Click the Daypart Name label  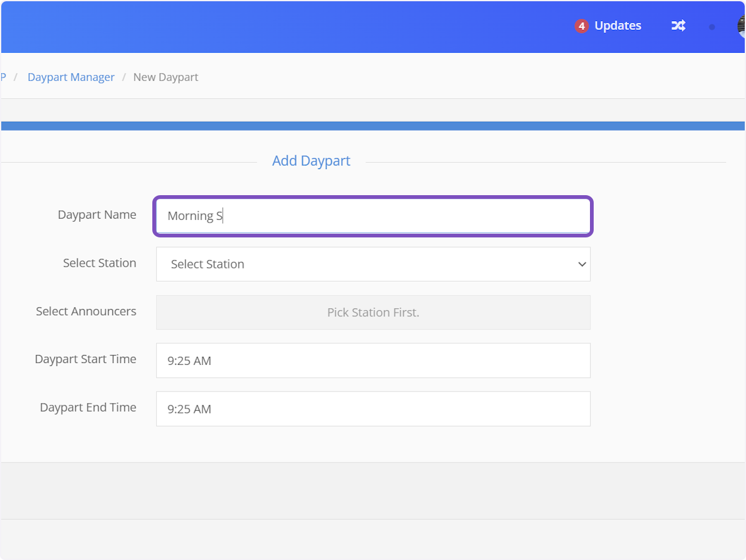pos(96,215)
